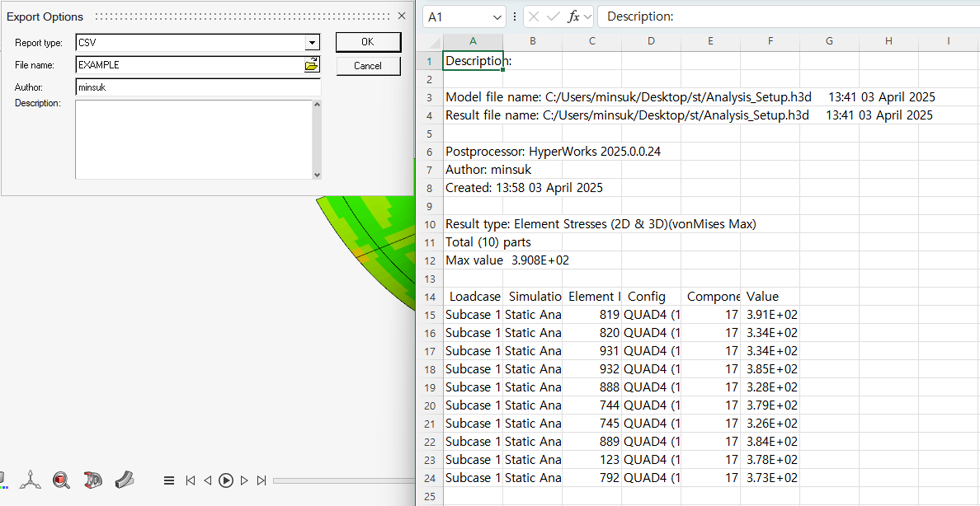Viewport: 980px width, 506px height.
Task: Click the Element ID cell 123
Action: click(x=592, y=460)
